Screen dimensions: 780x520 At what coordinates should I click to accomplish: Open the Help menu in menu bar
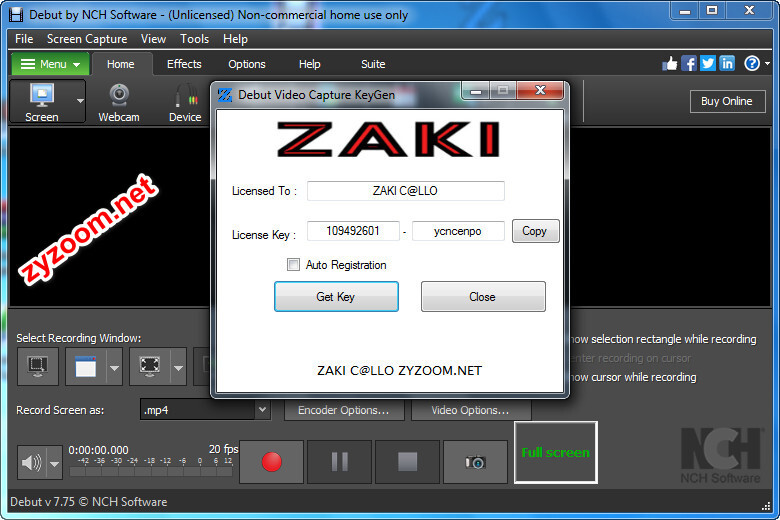235,39
